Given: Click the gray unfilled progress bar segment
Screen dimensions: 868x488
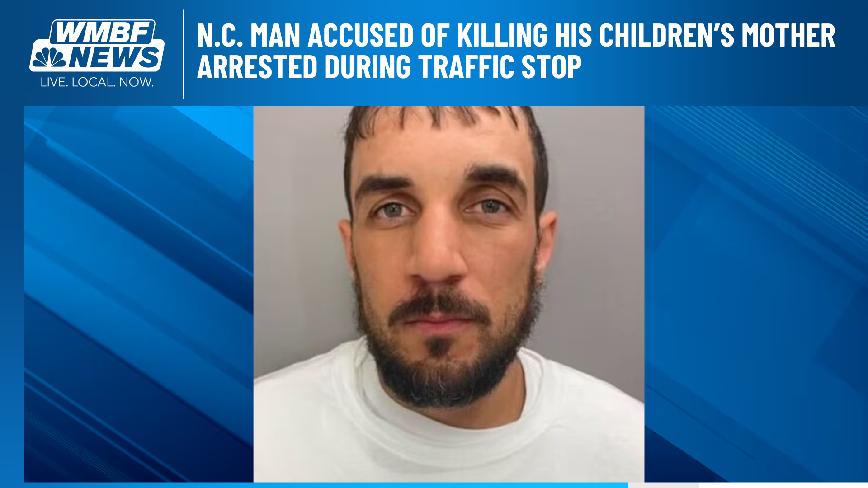Looking at the screenshot, I should pos(664,485).
